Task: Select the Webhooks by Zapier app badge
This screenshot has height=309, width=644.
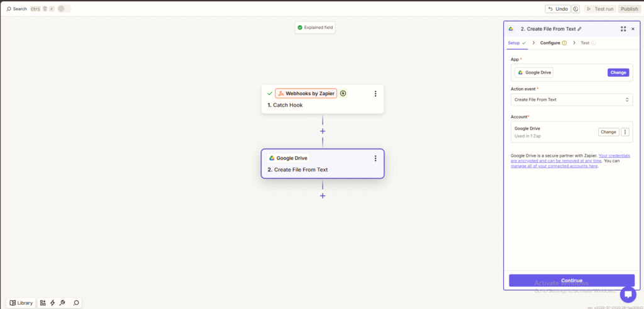Action: [x=306, y=93]
